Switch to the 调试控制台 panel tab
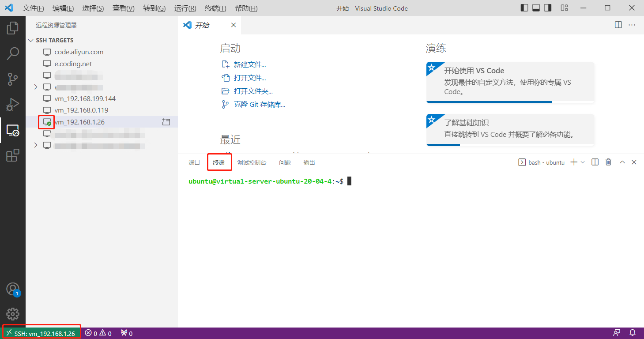644x339 pixels. (x=252, y=162)
